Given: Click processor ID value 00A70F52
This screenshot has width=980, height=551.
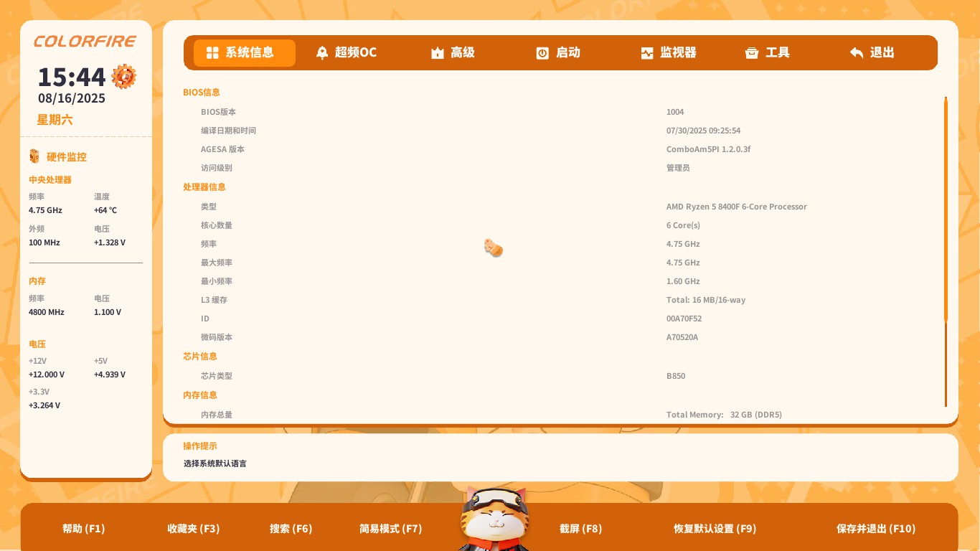Looking at the screenshot, I should [684, 319].
